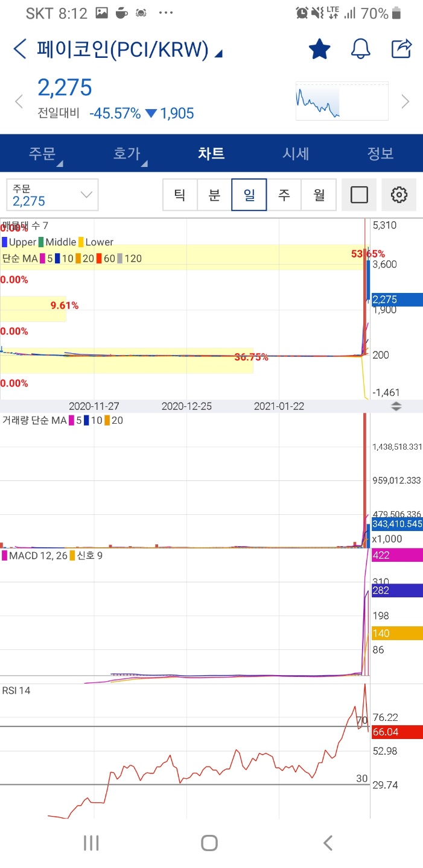Tap the back arrow beside 페이코인
Viewport: 423px width, 868px height.
tap(20, 49)
